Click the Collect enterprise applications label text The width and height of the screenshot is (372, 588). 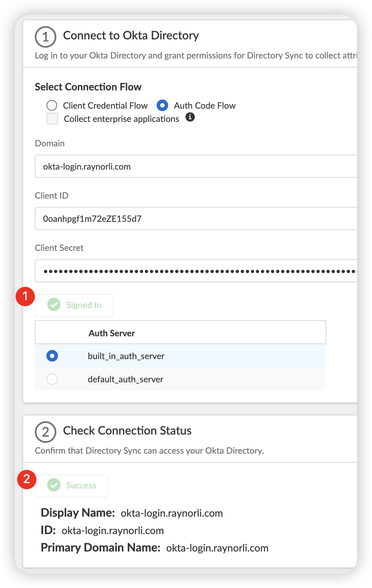[x=121, y=119]
